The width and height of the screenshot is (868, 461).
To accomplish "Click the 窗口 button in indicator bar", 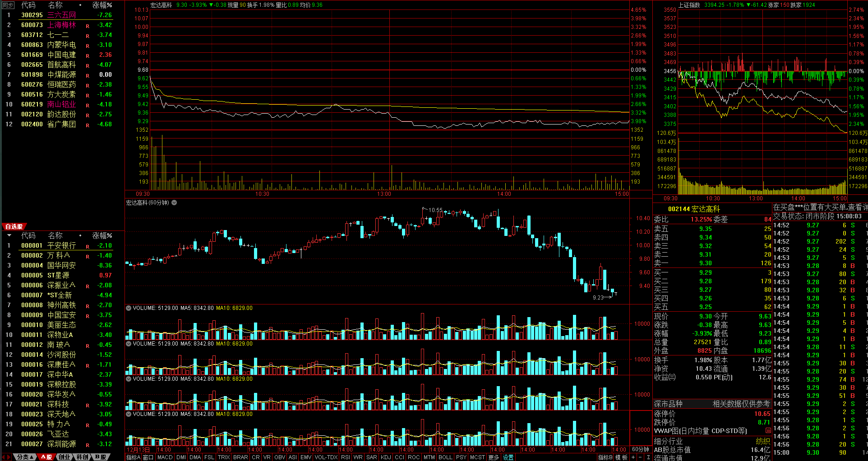I will tap(148, 457).
